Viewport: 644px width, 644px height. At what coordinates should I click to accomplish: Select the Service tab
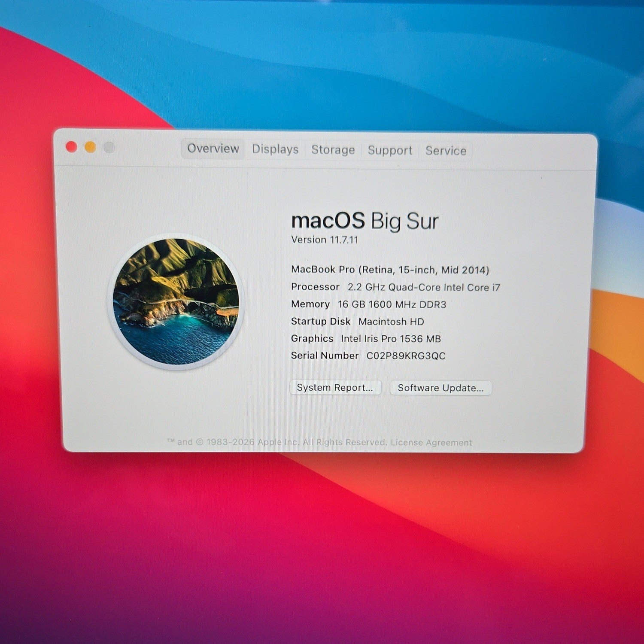[x=446, y=151]
